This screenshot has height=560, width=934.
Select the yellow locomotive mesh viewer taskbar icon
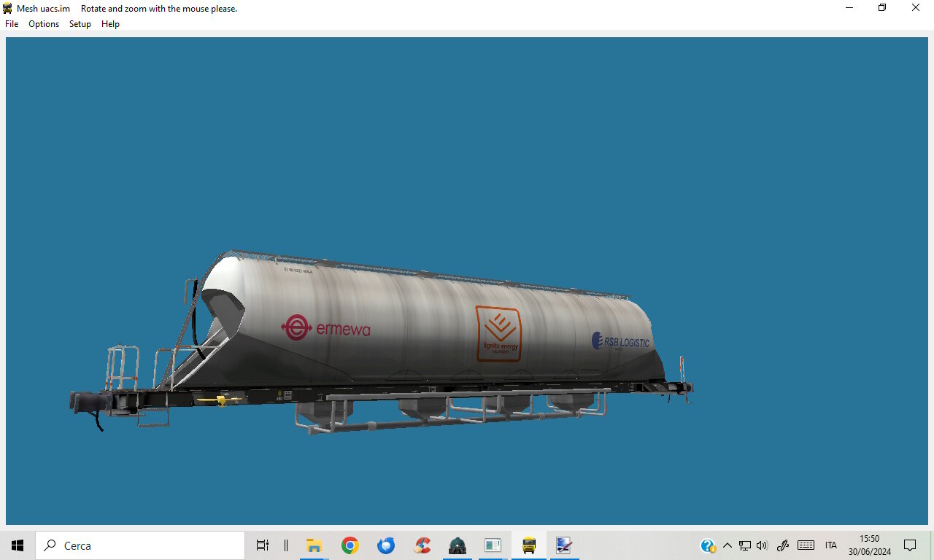coord(528,545)
